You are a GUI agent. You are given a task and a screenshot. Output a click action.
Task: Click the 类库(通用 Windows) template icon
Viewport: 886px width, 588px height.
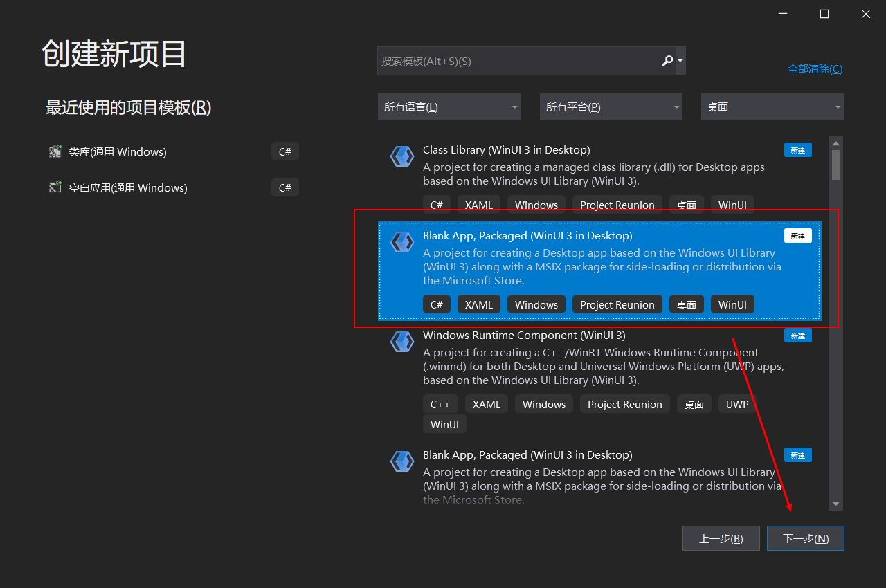click(x=55, y=151)
